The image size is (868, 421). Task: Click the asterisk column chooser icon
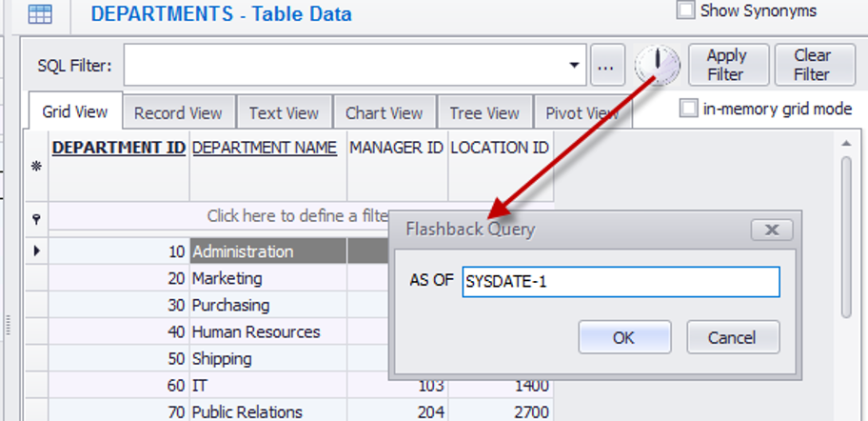click(36, 165)
